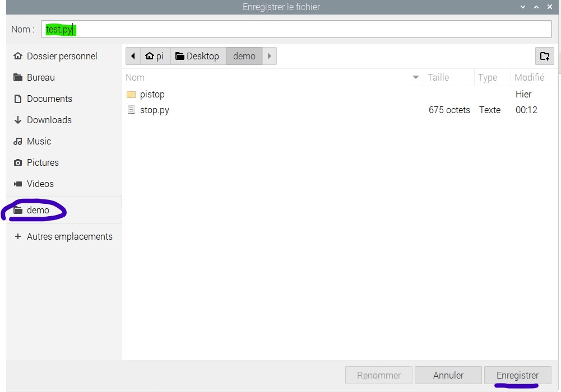The height and width of the screenshot is (392, 561).
Task: Select the demo bookmark in sidebar
Action: click(x=38, y=211)
